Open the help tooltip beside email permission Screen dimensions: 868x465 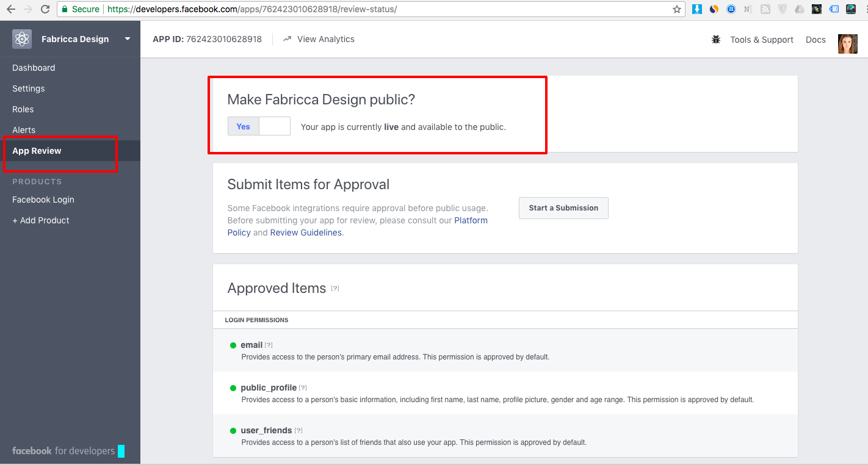[269, 345]
